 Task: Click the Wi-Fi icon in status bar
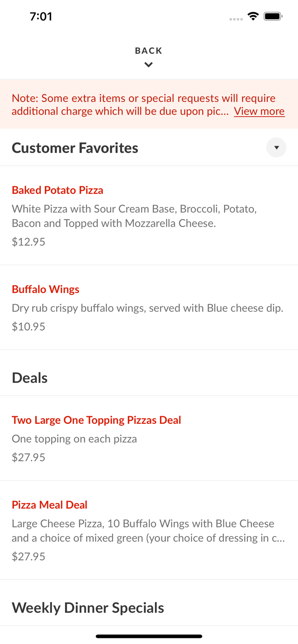point(253,15)
